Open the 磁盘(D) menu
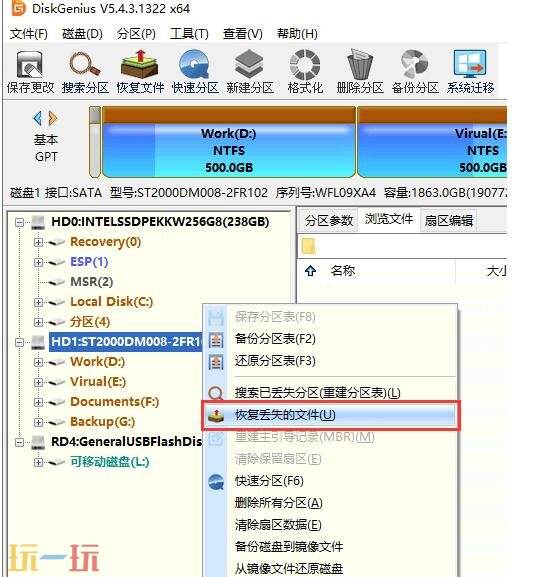The height and width of the screenshot is (577, 540). (x=82, y=34)
